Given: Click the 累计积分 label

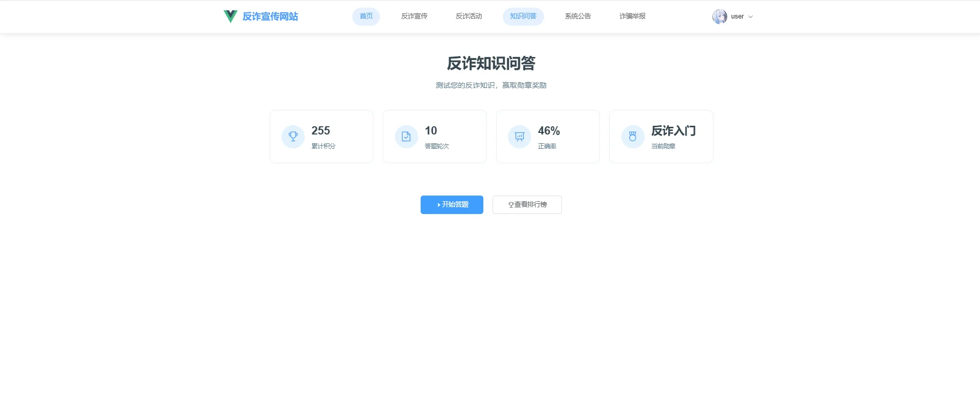Looking at the screenshot, I should click(x=323, y=146).
